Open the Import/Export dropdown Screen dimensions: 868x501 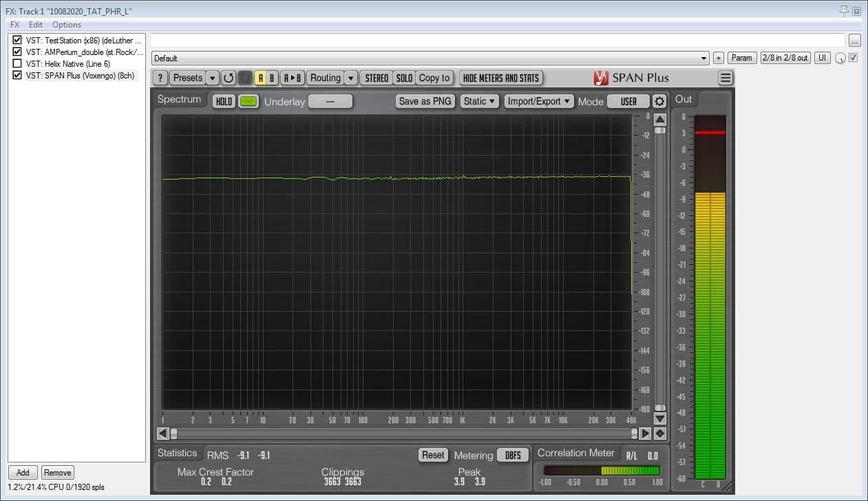pos(539,101)
